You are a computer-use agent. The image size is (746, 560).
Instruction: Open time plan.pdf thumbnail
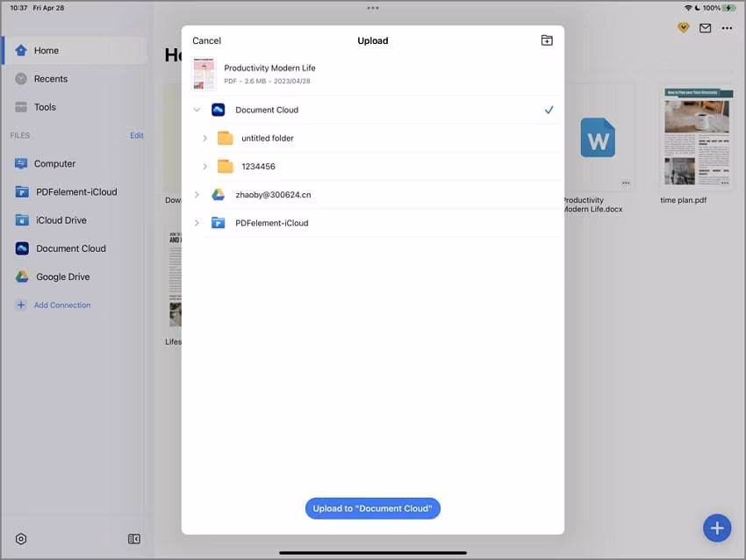point(697,138)
